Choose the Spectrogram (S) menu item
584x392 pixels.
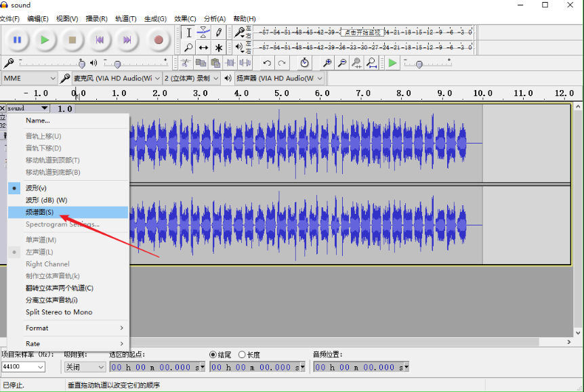[68, 212]
